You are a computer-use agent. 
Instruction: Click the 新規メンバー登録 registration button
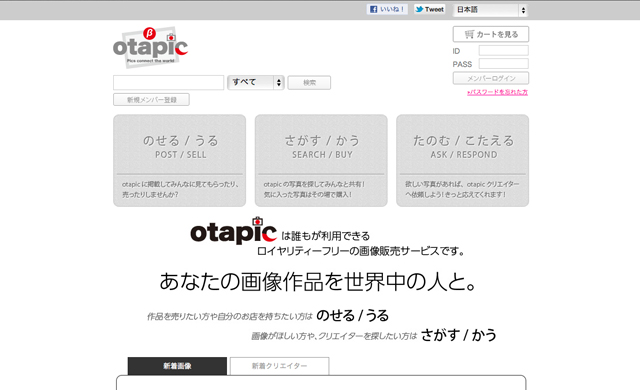(x=151, y=100)
